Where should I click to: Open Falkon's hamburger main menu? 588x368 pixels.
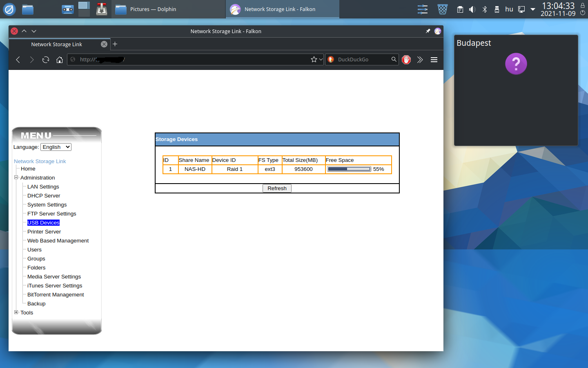(434, 60)
